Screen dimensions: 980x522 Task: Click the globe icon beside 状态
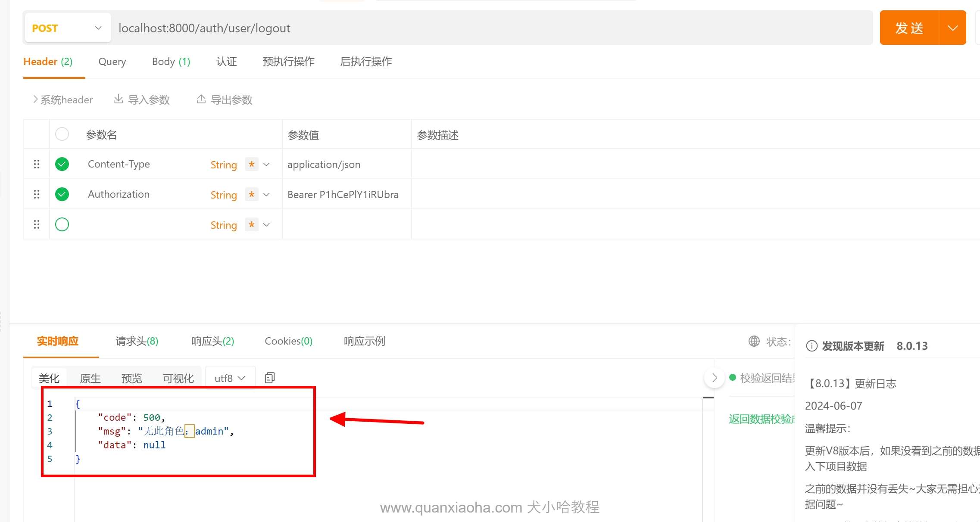point(754,341)
